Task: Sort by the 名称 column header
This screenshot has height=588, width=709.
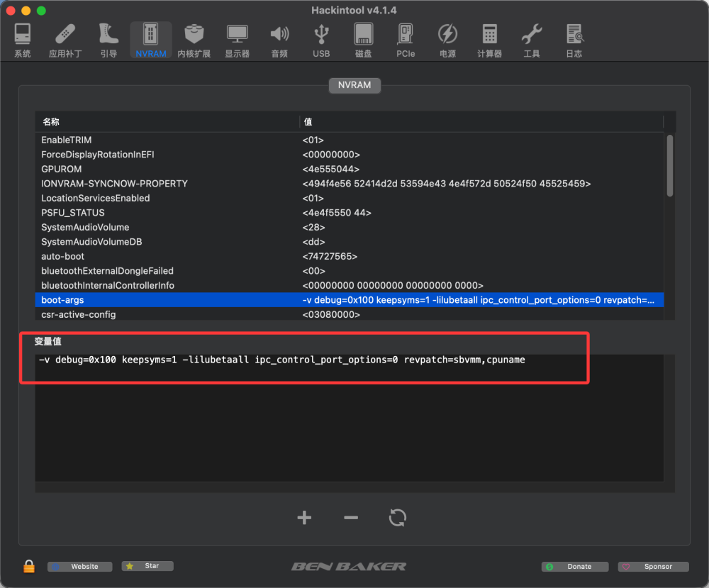Action: (x=167, y=122)
